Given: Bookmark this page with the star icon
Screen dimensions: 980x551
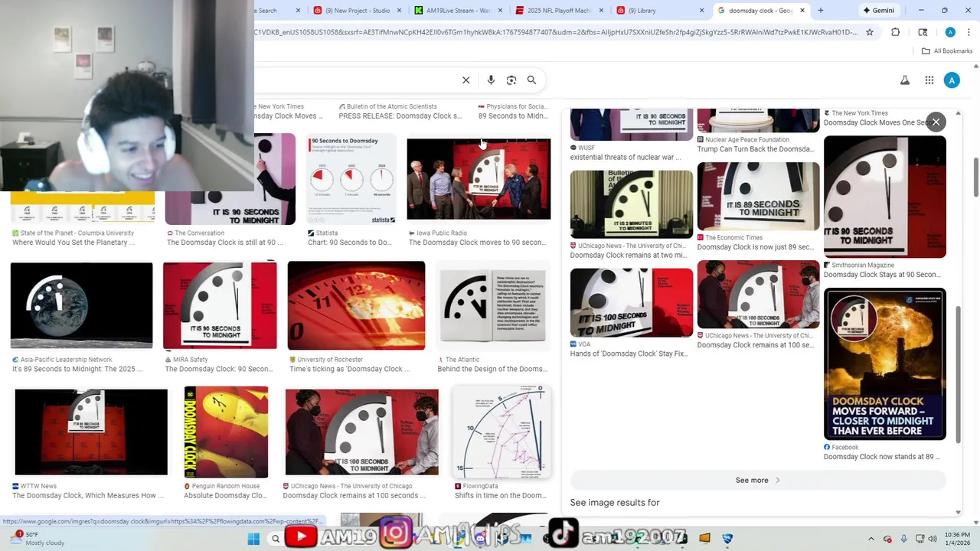Looking at the screenshot, I should click(870, 32).
